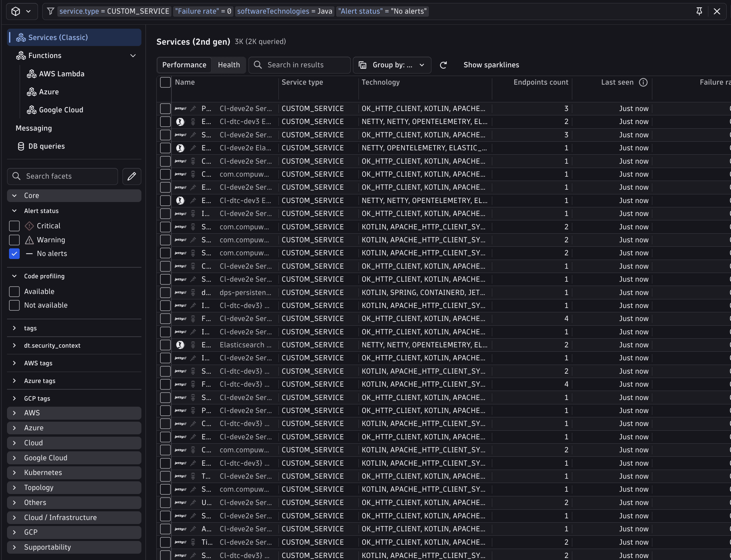Select the dps-persisten row checkbox
This screenshot has height=560, width=731.
pyautogui.click(x=165, y=293)
